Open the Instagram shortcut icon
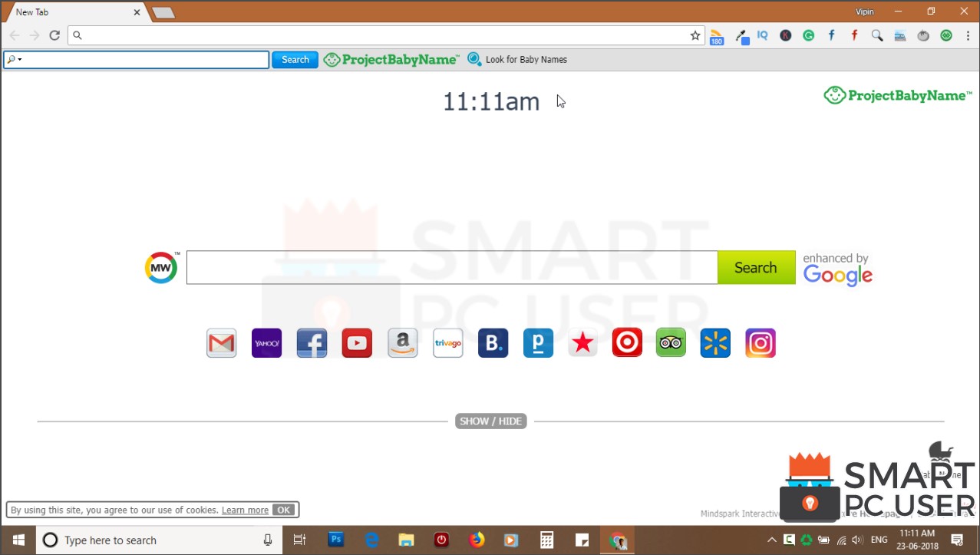 click(761, 343)
